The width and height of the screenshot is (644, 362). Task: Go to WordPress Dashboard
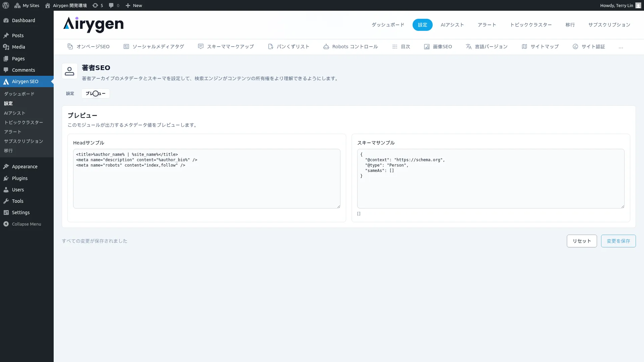click(27, 20)
